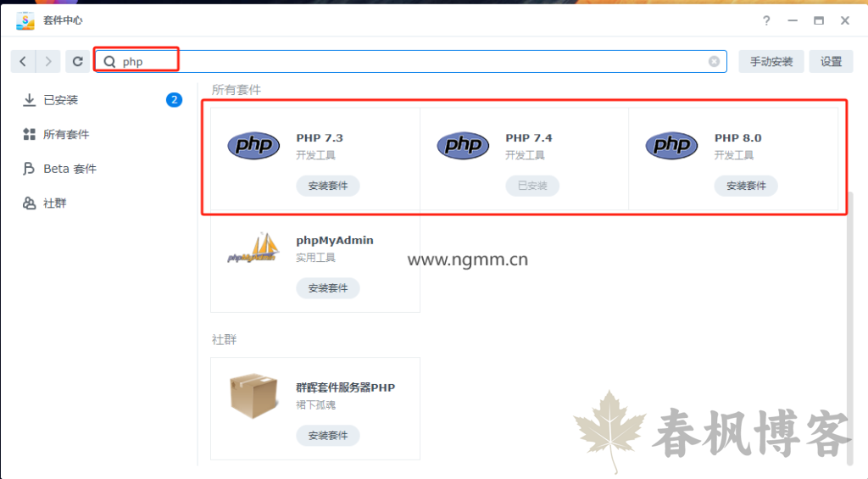Go forward with the right arrow button
Image resolution: width=868 pixels, height=479 pixels.
[48, 62]
